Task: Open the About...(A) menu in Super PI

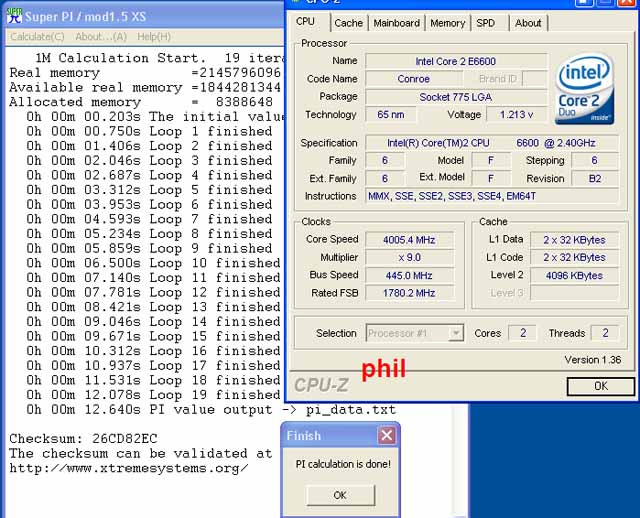Action: (x=101, y=37)
